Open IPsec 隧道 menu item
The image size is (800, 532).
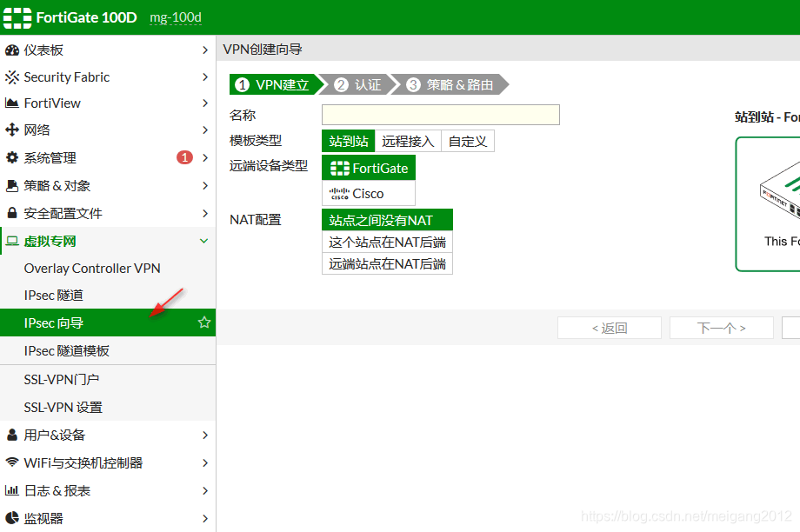[108, 296]
